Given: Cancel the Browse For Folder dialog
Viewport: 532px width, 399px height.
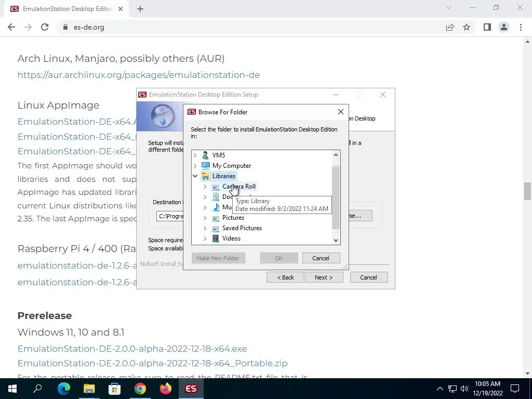Looking at the screenshot, I should [x=321, y=258].
